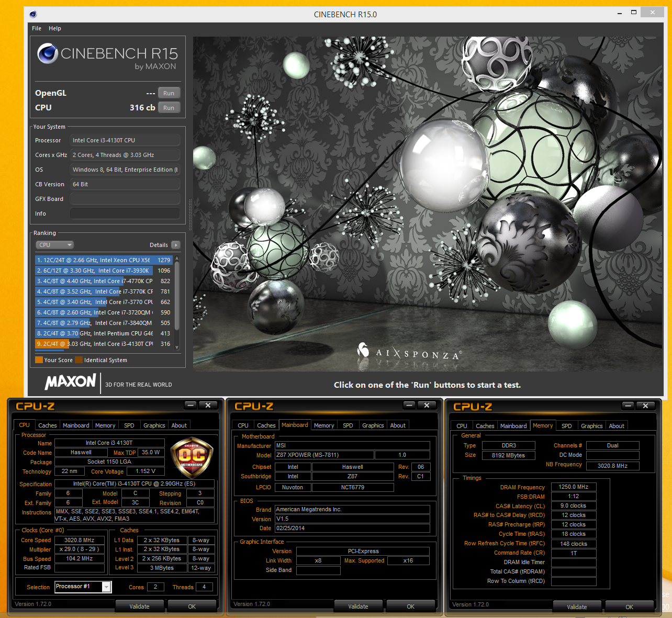The height and width of the screenshot is (618, 672).
Task: Close the middle CPU-Z Mainboard window
Action: coord(427,405)
